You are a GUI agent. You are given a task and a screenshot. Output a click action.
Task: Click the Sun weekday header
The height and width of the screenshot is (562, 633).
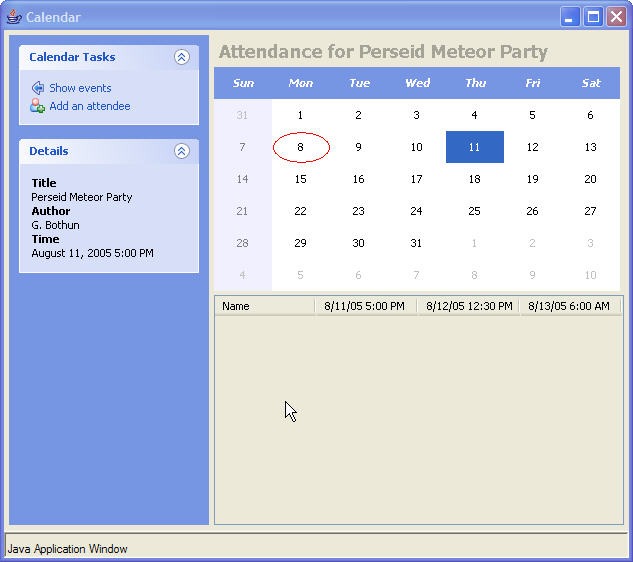(x=243, y=83)
